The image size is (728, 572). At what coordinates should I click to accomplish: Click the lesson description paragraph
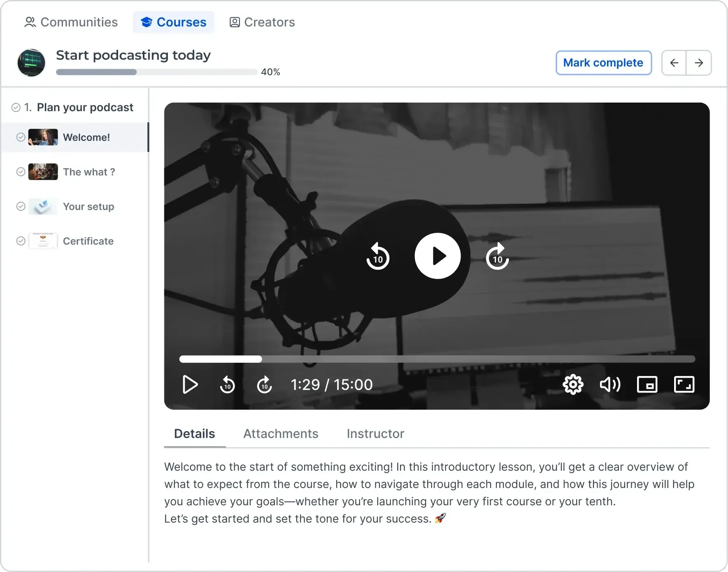[429, 493]
